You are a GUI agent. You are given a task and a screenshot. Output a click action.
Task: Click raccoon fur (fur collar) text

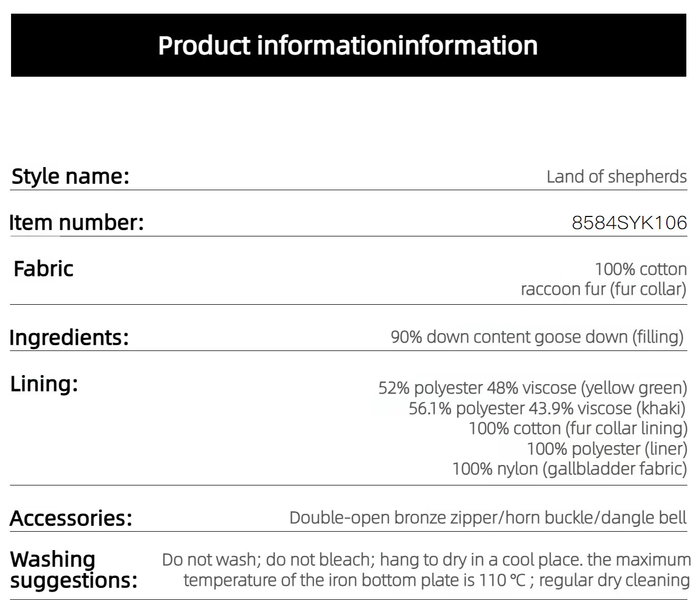pyautogui.click(x=603, y=289)
